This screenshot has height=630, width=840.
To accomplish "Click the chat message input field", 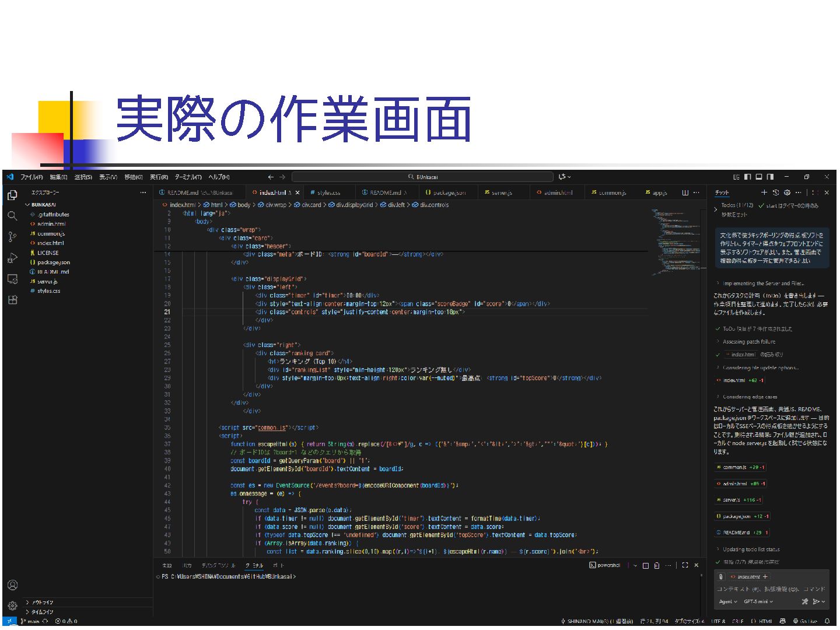I will [771, 589].
